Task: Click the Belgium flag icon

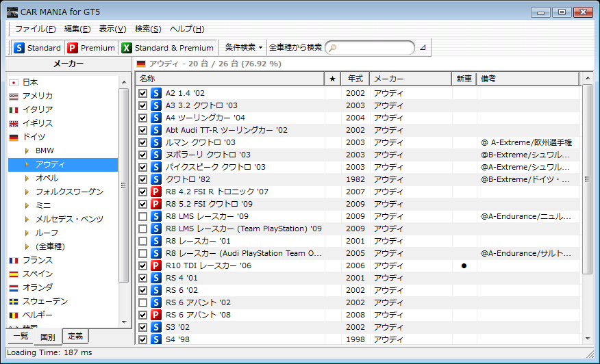Action: point(14,315)
